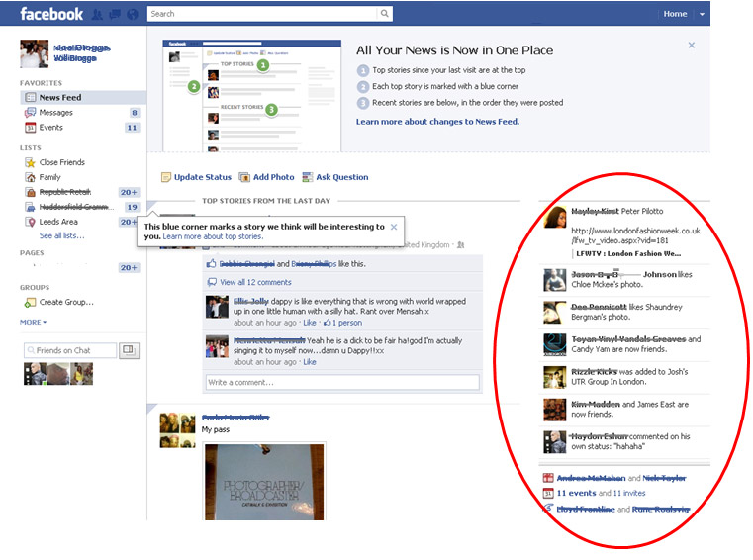
Task: Click View all 12 comments
Action: pos(255,282)
